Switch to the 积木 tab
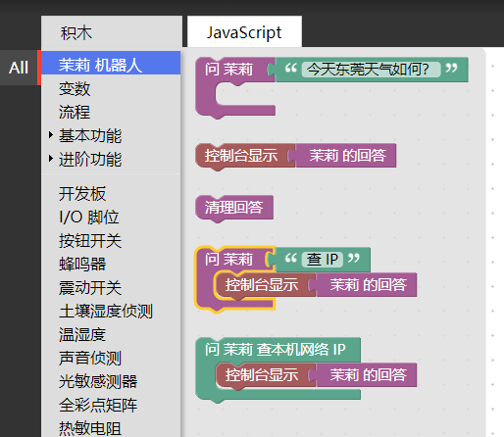Viewport: 504px width, 437px height. click(112, 32)
